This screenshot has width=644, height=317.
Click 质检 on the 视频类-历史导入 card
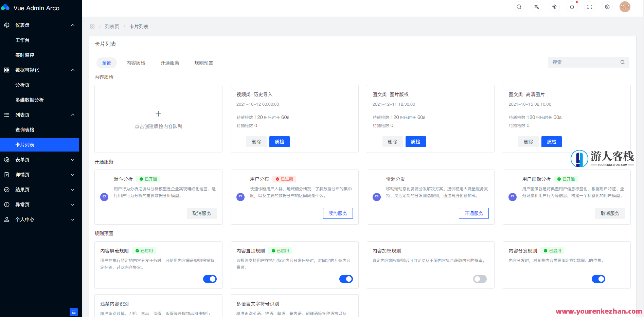click(x=279, y=141)
